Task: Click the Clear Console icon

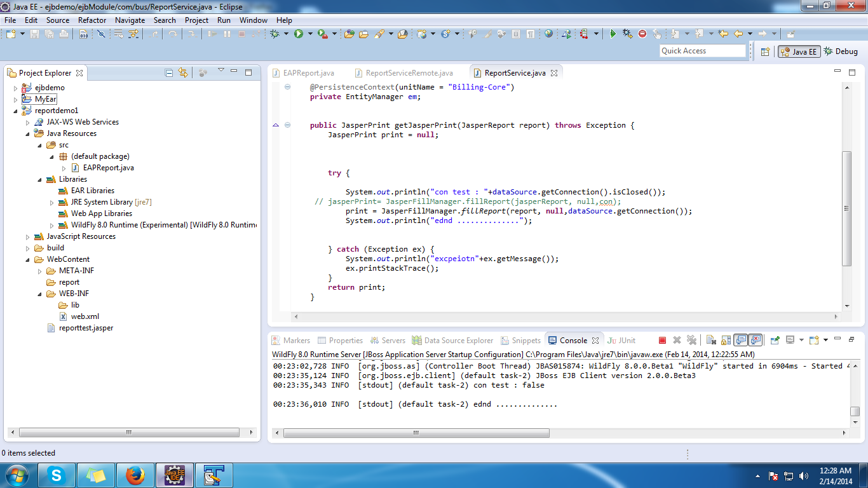Action: coord(711,341)
